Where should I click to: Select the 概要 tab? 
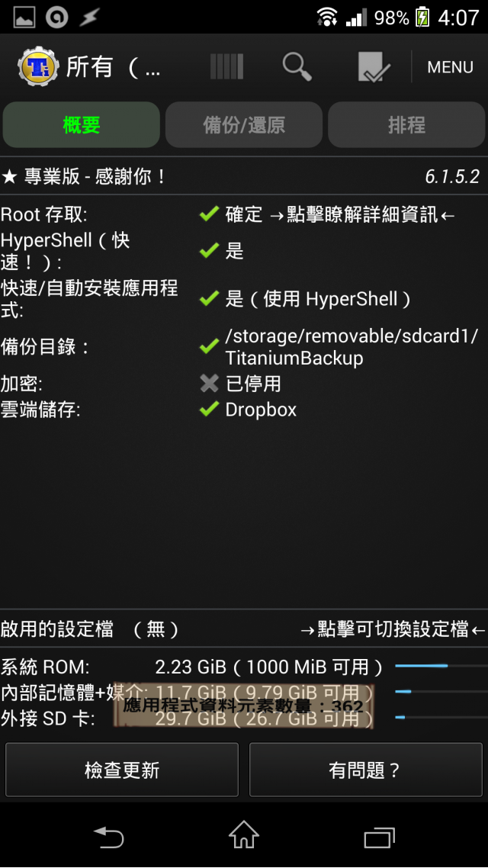(x=82, y=125)
